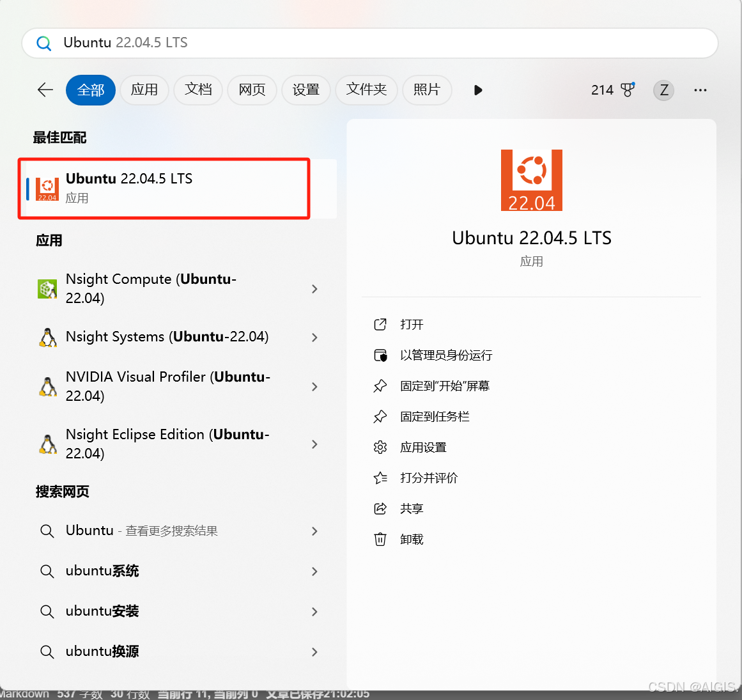
Task: Click the 214 rewards points count
Action: (602, 90)
